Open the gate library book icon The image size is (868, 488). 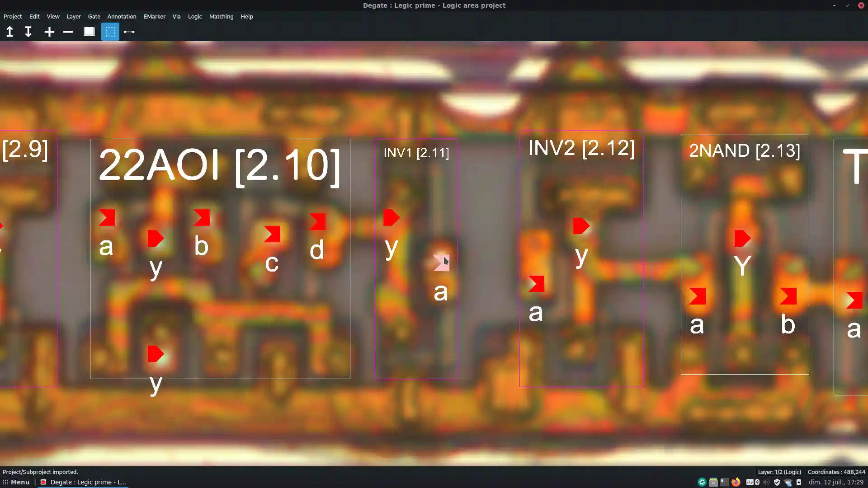pyautogui.click(x=89, y=32)
